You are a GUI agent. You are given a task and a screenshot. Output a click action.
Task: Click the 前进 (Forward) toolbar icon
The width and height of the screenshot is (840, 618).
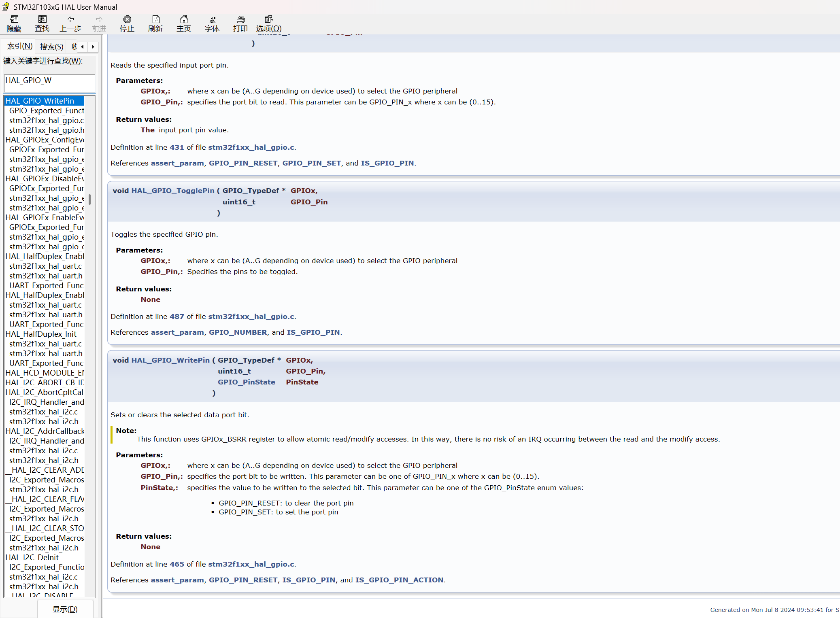coord(99,23)
